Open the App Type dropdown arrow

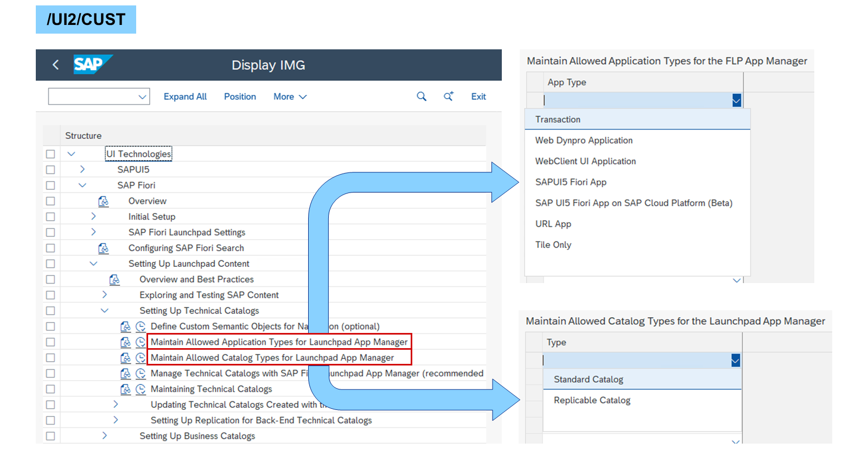tap(737, 100)
